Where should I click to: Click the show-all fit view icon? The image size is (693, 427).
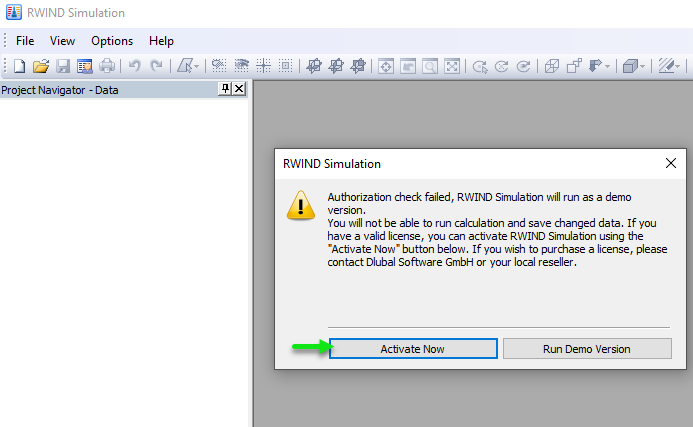(452, 66)
